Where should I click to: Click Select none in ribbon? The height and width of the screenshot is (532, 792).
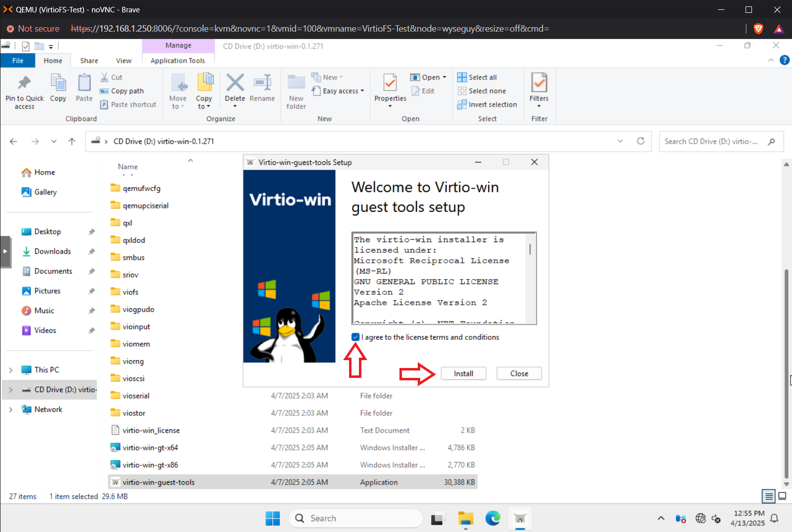point(482,91)
